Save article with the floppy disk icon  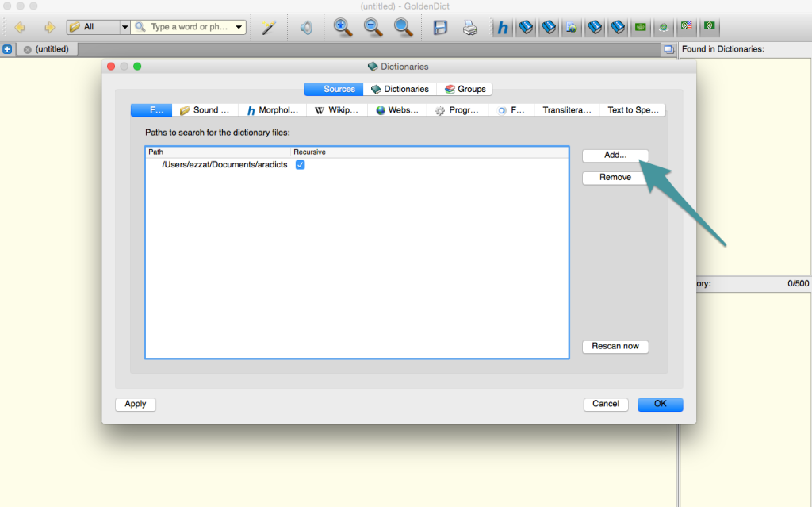(x=440, y=27)
